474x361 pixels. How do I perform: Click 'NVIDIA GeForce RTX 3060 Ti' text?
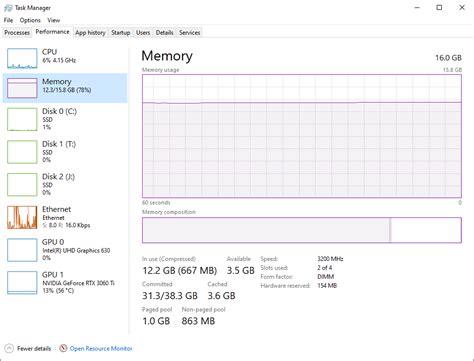click(78, 283)
